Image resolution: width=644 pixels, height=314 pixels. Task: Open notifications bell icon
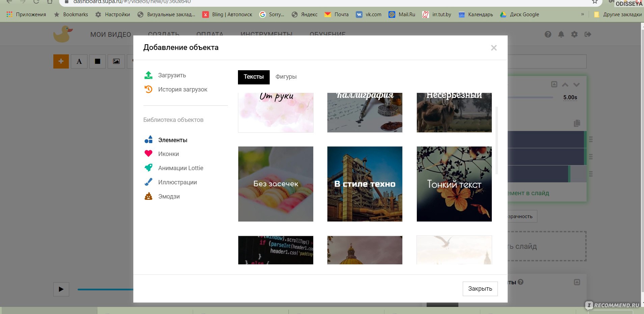coord(561,34)
